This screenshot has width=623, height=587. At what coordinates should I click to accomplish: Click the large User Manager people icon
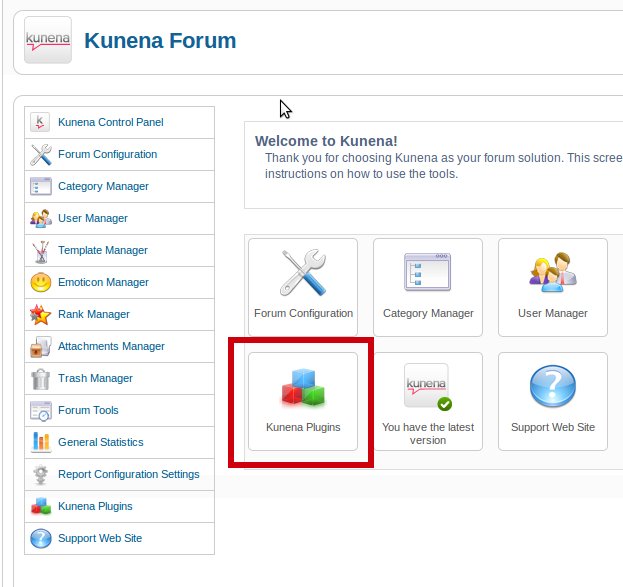pyautogui.click(x=553, y=272)
